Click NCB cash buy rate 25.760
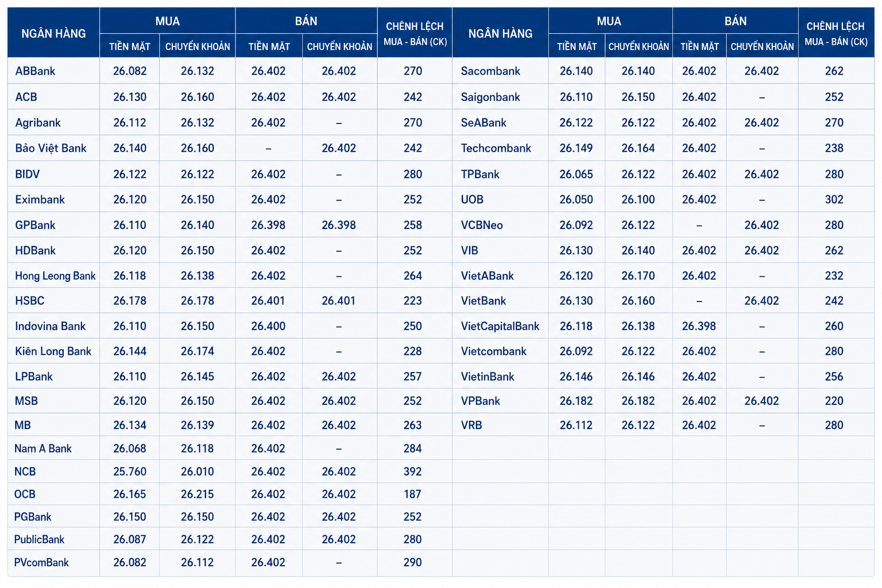882x588 pixels. pyautogui.click(x=130, y=471)
